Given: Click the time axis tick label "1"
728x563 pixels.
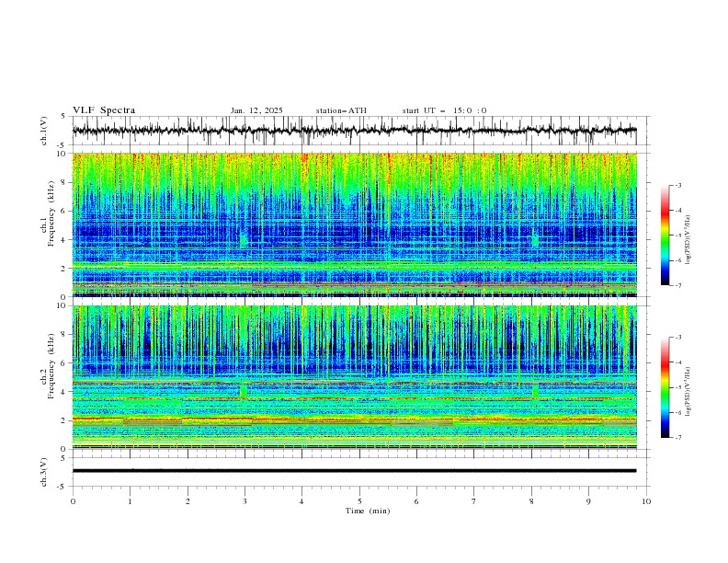Looking at the screenshot, I should click(130, 501).
